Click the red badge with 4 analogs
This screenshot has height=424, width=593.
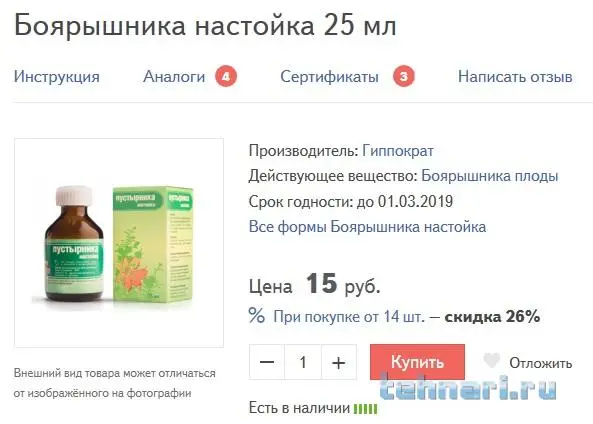pos(226,77)
